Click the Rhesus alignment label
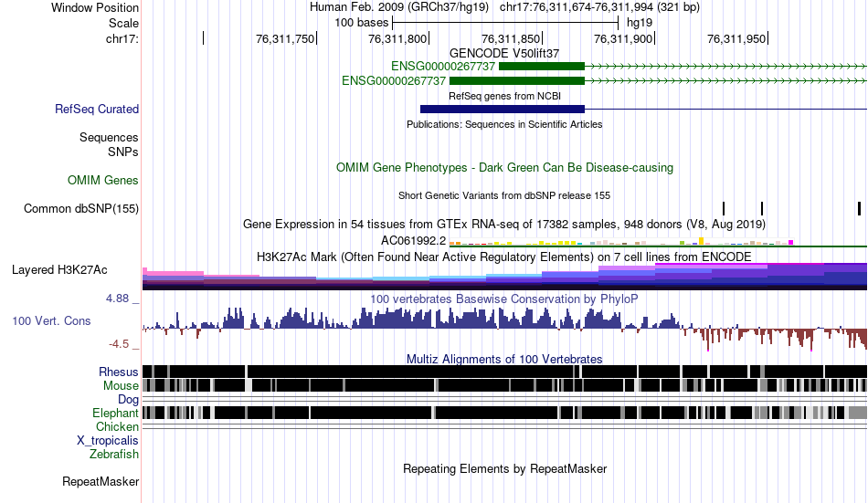The height and width of the screenshot is (503, 868). coord(119,372)
